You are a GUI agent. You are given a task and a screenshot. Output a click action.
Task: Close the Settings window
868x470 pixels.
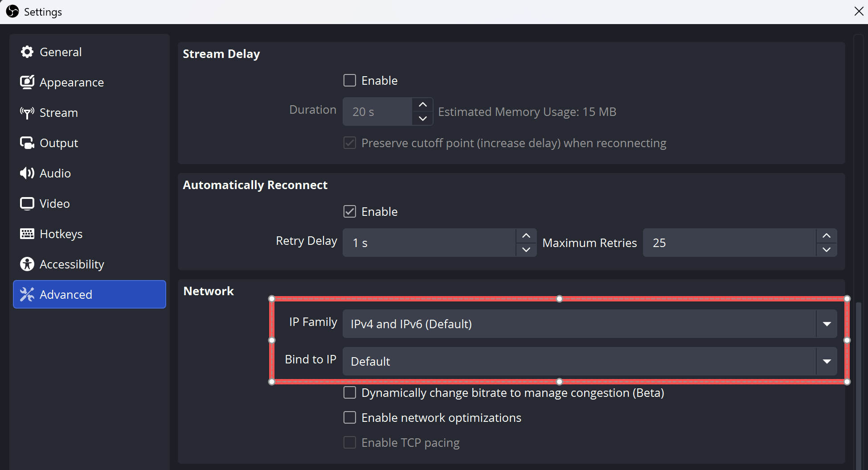point(859,11)
